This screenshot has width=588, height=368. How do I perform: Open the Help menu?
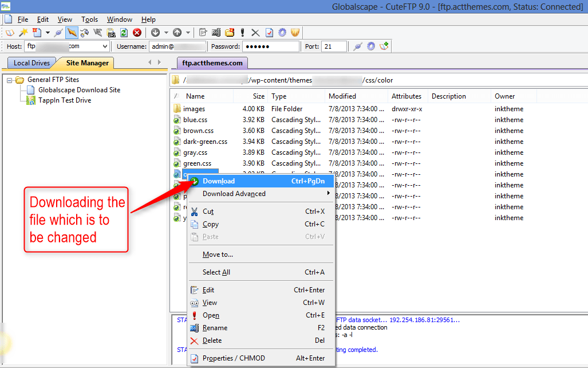148,19
